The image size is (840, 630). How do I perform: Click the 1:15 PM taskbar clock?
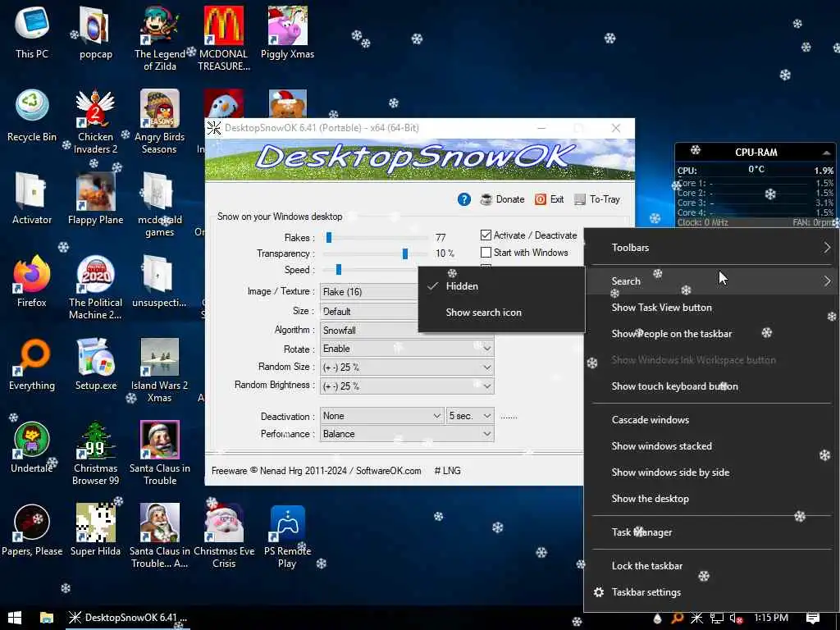pos(771,619)
